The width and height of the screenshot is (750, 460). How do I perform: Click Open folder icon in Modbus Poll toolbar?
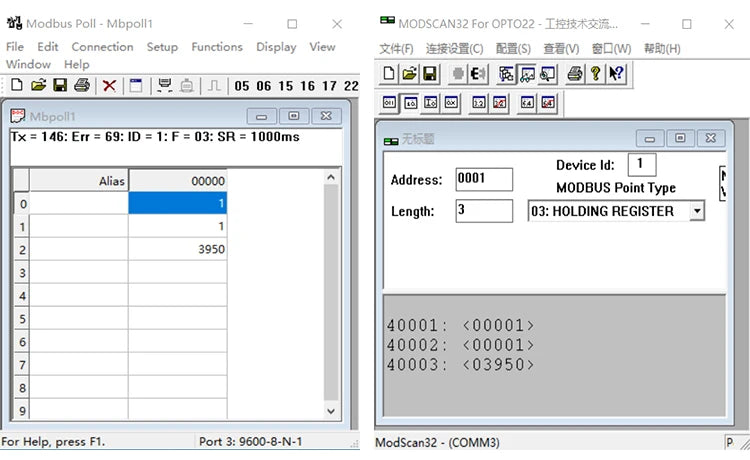click(x=39, y=85)
